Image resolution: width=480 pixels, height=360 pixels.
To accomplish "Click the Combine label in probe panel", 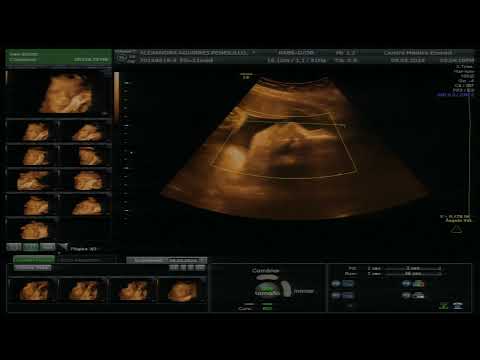I will click(265, 270).
